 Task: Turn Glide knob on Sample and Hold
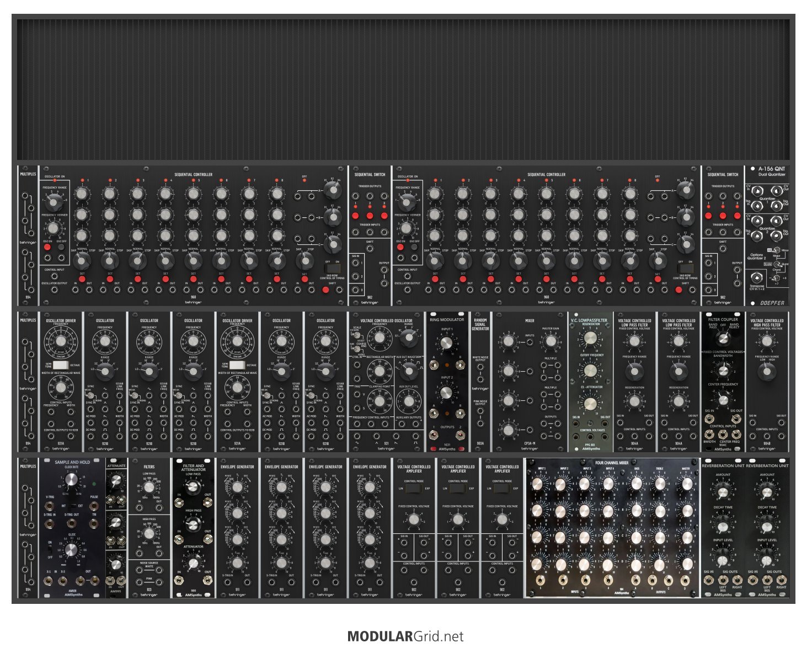pyautogui.click(x=71, y=550)
